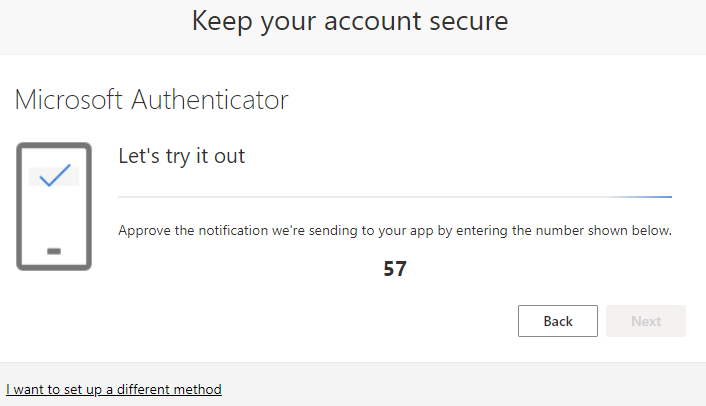Click the "Microsoft Authenticator" heading
This screenshot has height=406, width=706.
pyautogui.click(x=151, y=100)
